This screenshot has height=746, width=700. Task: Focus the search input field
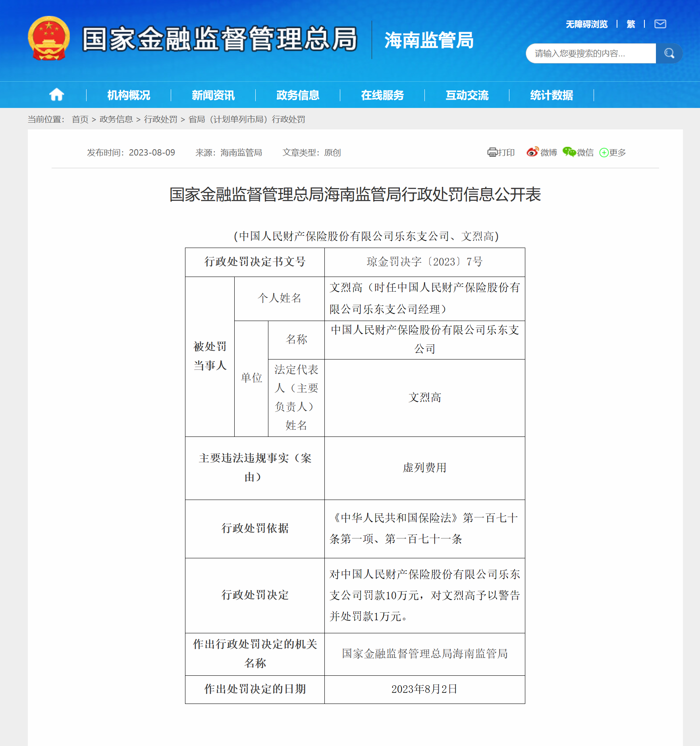point(591,53)
